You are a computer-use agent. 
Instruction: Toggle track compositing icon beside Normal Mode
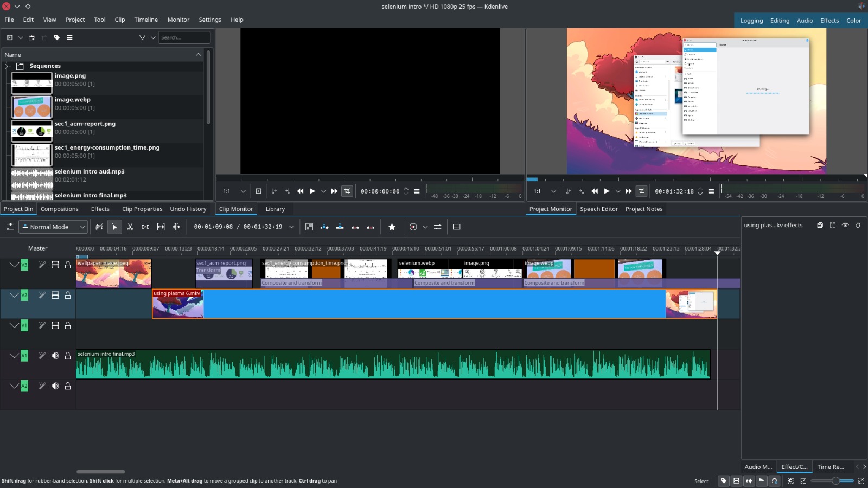coord(99,227)
